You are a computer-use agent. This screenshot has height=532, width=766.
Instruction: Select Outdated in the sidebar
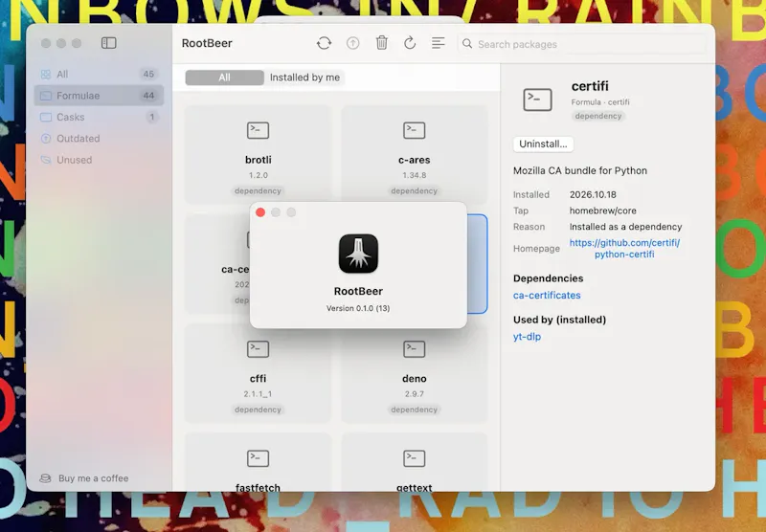[x=99, y=139]
